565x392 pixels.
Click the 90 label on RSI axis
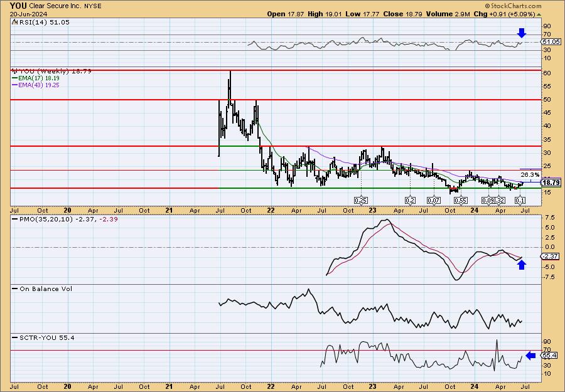[x=547, y=26]
